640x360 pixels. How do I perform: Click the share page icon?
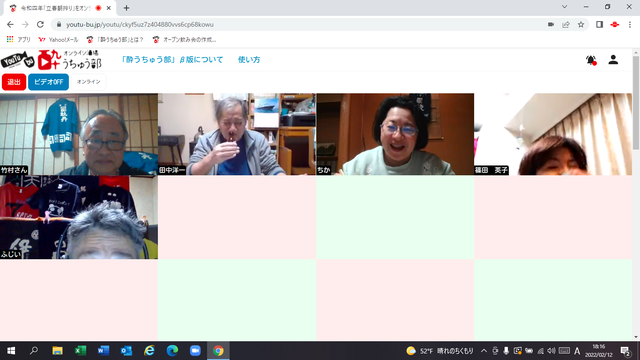[x=566, y=24]
